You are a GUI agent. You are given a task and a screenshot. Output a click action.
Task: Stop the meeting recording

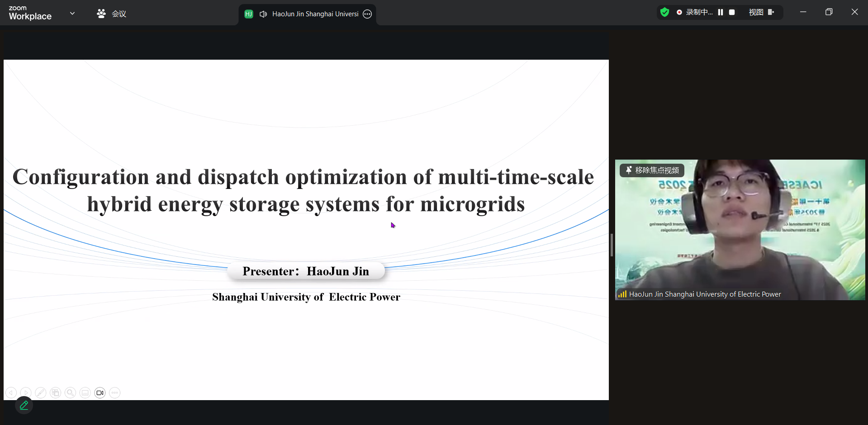pos(732,12)
